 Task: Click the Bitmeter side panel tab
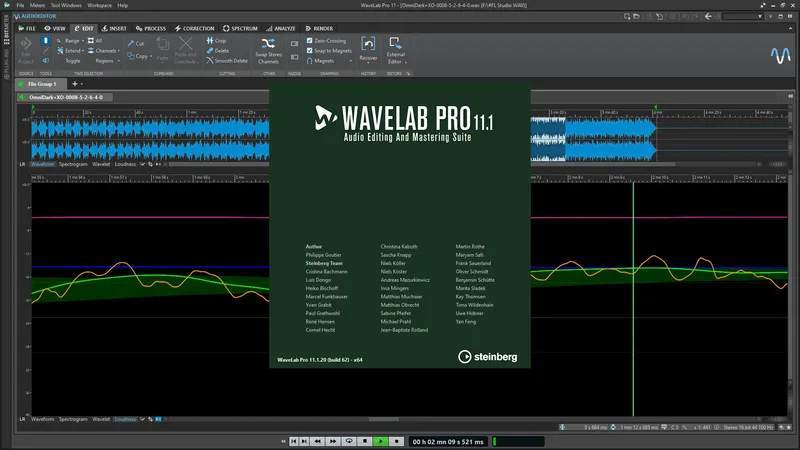tap(7, 30)
